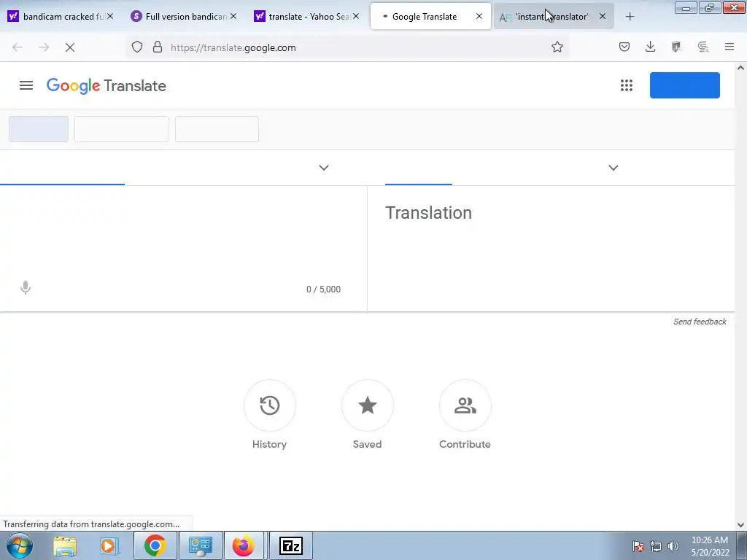747x560 pixels.
Task: Expand source language list chevron
Action: pyautogui.click(x=323, y=168)
